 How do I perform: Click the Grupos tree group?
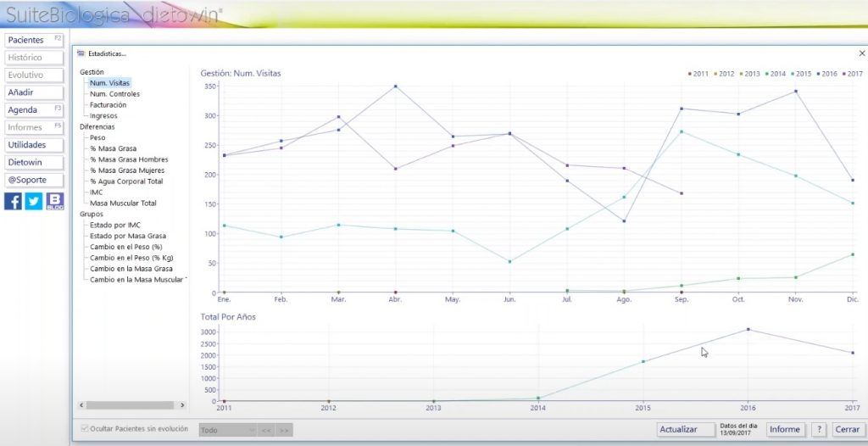(92, 214)
